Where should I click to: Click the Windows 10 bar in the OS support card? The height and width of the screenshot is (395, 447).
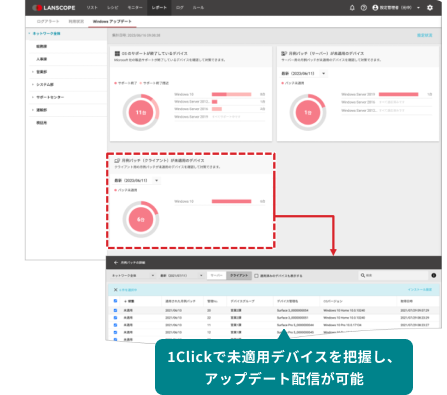pos(231,94)
